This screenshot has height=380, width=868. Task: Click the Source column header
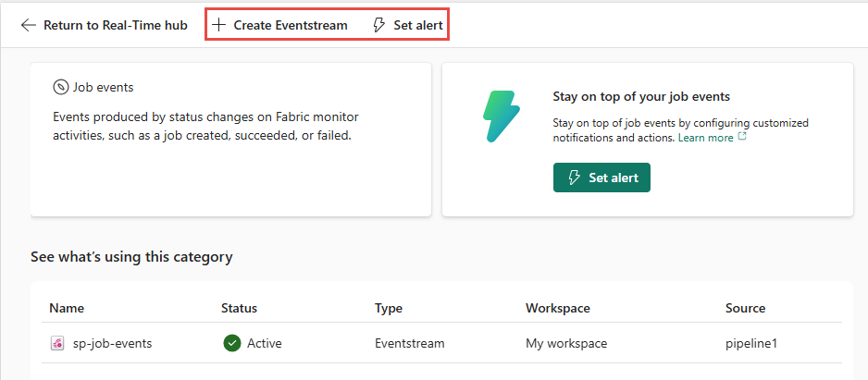coord(745,308)
